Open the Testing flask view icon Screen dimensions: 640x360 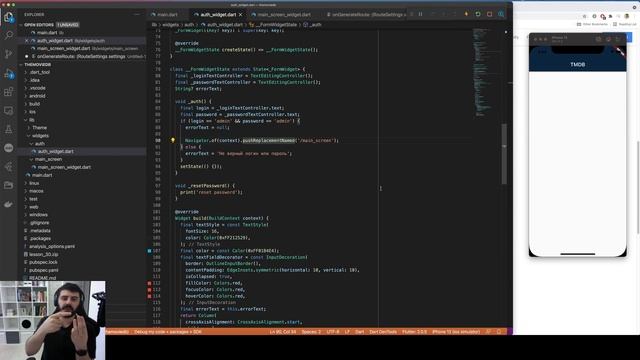(8, 129)
